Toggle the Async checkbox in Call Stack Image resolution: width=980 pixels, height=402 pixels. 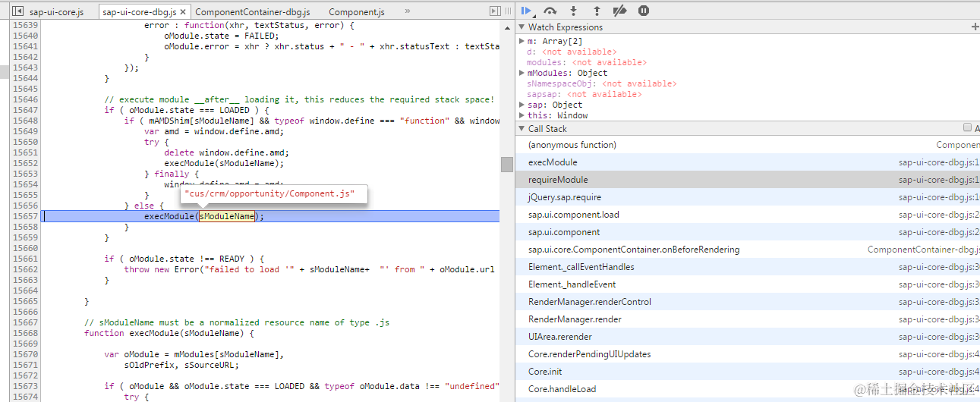point(967,128)
